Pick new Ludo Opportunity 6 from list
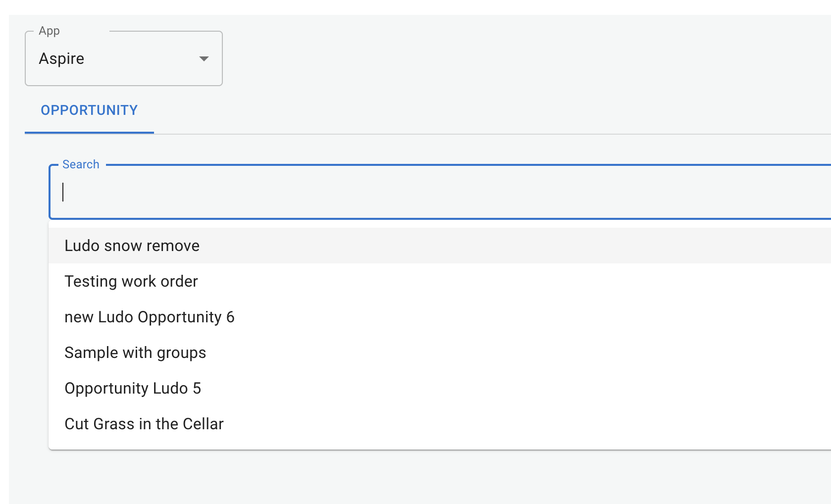Image resolution: width=831 pixels, height=504 pixels. [x=149, y=317]
